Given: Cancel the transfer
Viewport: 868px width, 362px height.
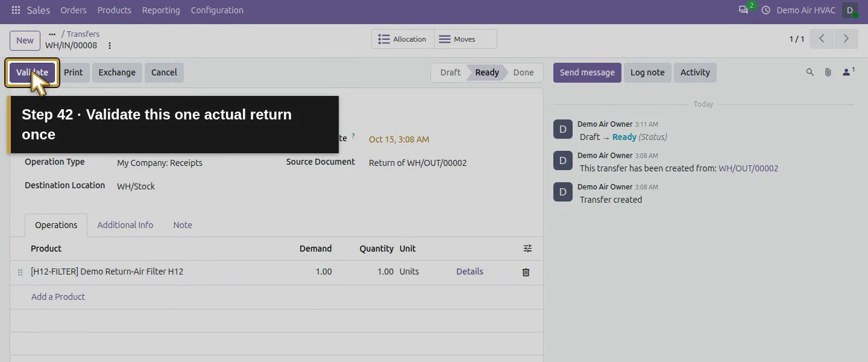Looking at the screenshot, I should tap(164, 72).
